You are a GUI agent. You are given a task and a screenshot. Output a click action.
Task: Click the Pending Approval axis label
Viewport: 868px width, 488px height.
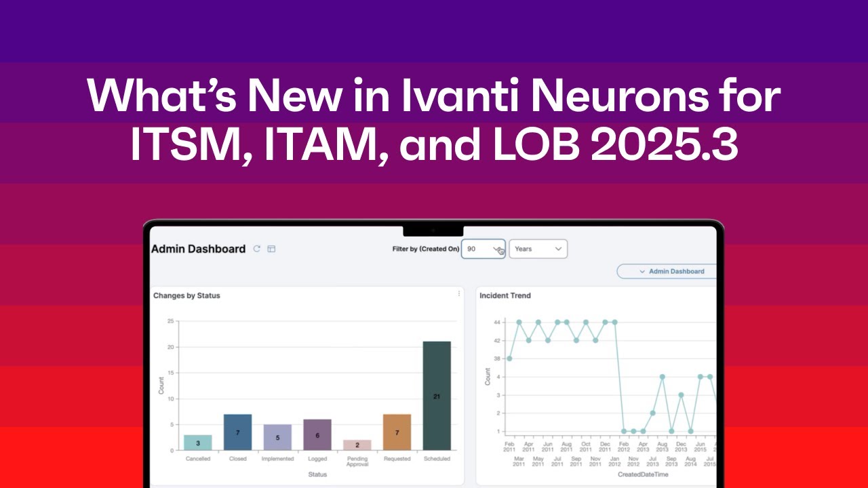(x=357, y=462)
